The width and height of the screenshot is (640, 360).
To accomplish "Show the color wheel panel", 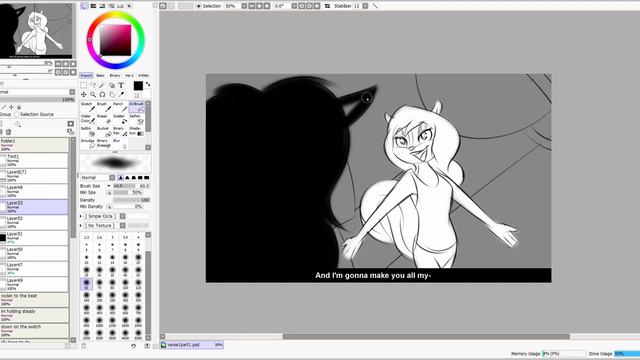I will tap(84, 6).
